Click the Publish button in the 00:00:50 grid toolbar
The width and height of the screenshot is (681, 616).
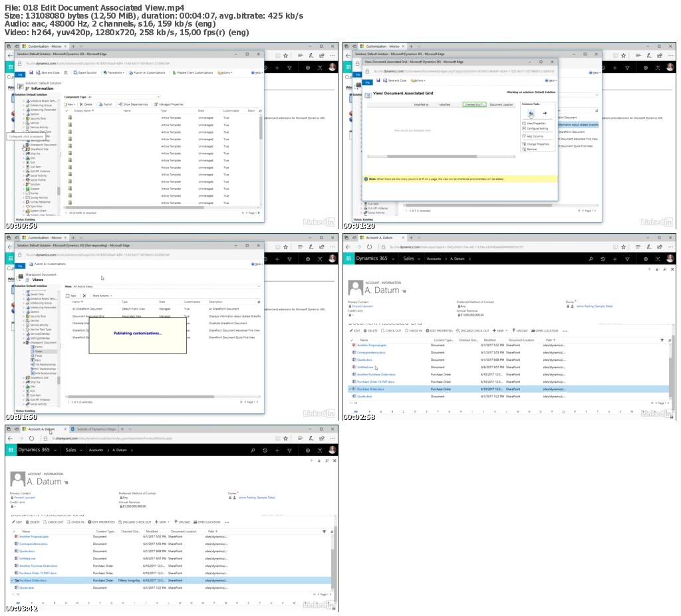click(x=106, y=104)
